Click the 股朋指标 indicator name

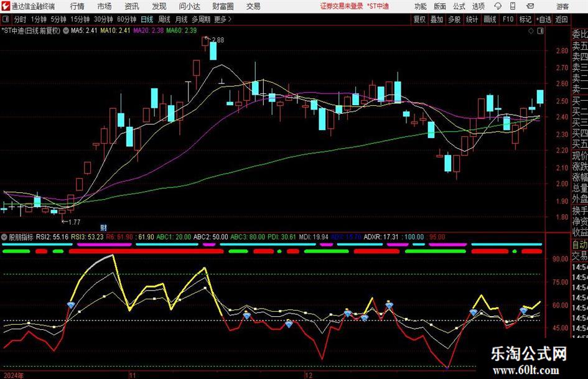pos(21,237)
